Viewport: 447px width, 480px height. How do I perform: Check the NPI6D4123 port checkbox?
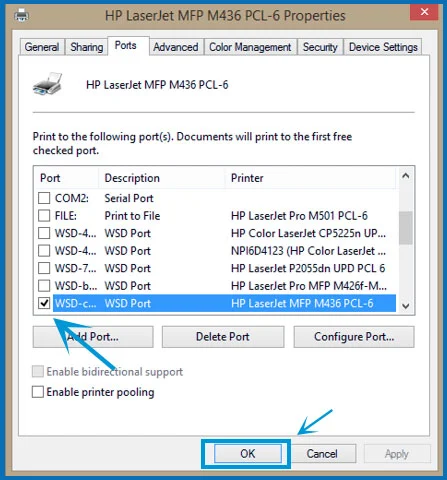point(44,251)
